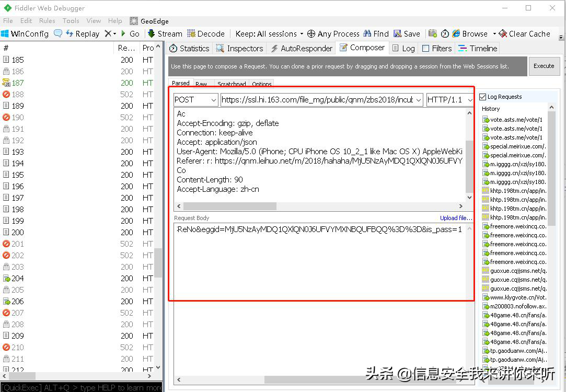The image size is (566, 392).
Task: Switch to the Inspectors tab
Action: click(240, 49)
